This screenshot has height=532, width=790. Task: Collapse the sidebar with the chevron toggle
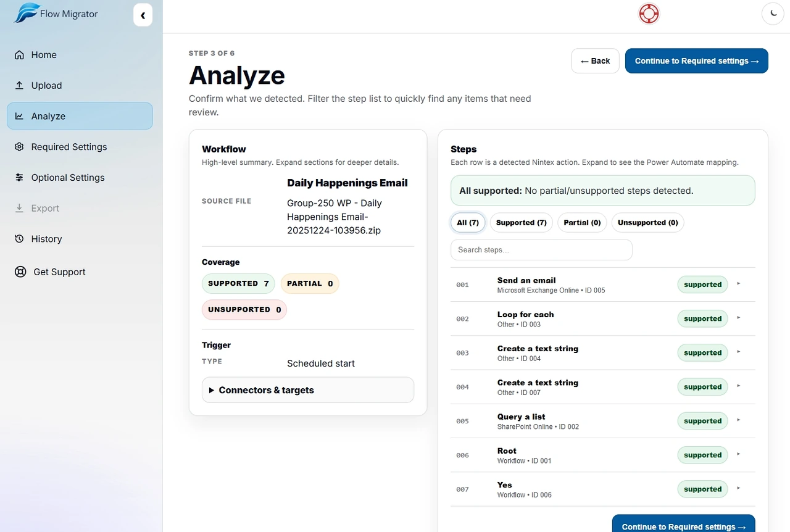click(143, 15)
